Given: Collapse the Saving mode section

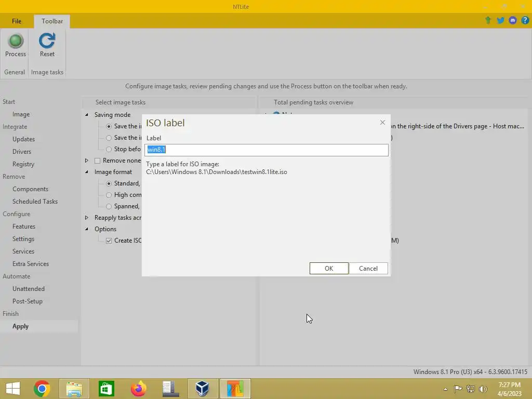Looking at the screenshot, I should tap(87, 115).
